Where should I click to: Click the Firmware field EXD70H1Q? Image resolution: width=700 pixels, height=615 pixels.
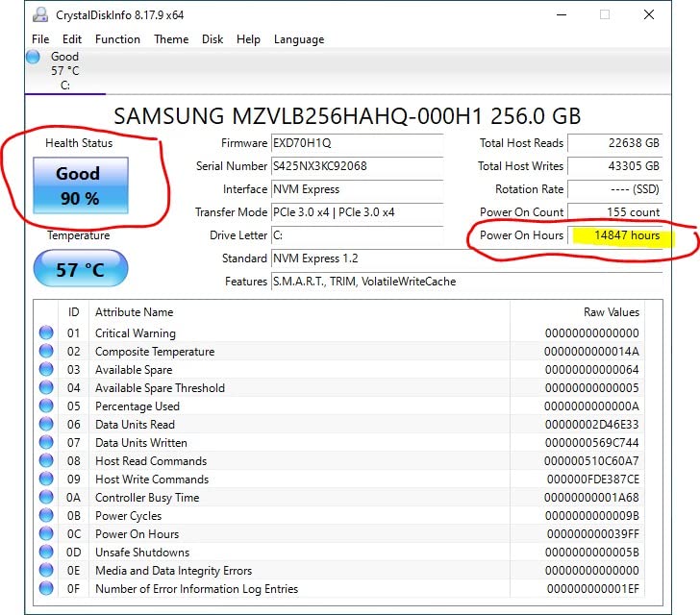[x=357, y=143]
